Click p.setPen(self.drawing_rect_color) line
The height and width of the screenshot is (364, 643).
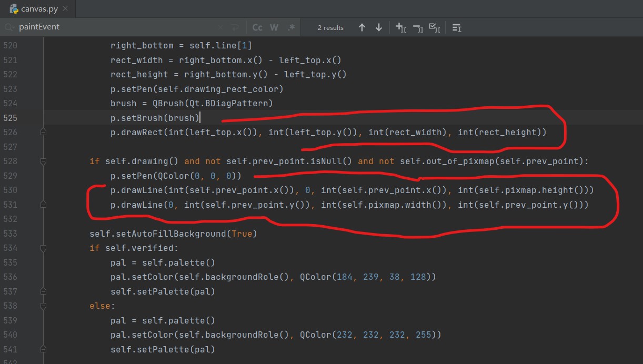197,89
